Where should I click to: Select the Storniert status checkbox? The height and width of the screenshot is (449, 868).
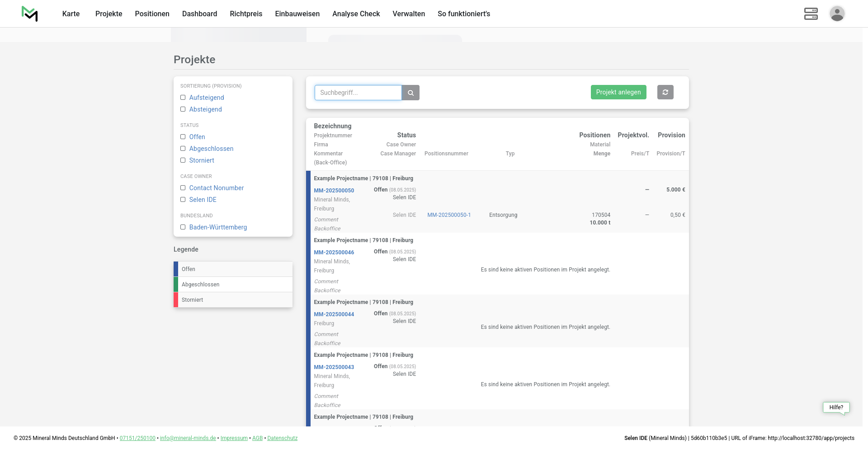[183, 160]
